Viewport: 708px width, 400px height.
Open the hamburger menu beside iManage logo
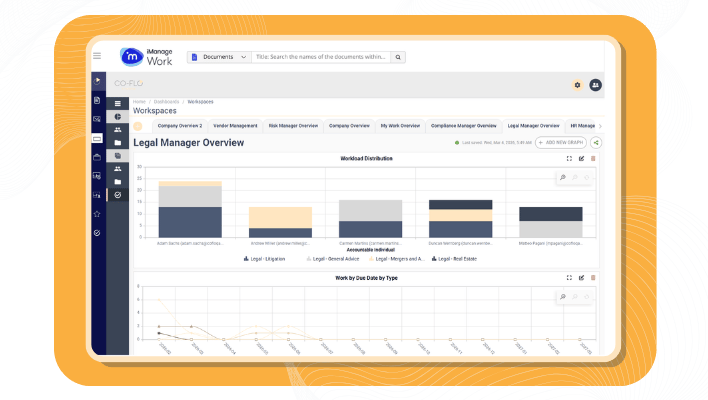(97, 56)
